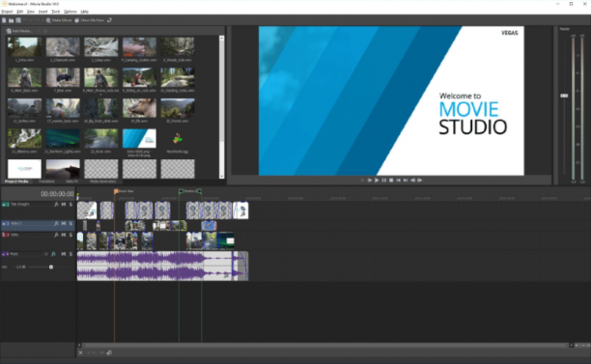Click the Show Me How button
The width and height of the screenshot is (591, 364).
coord(90,20)
